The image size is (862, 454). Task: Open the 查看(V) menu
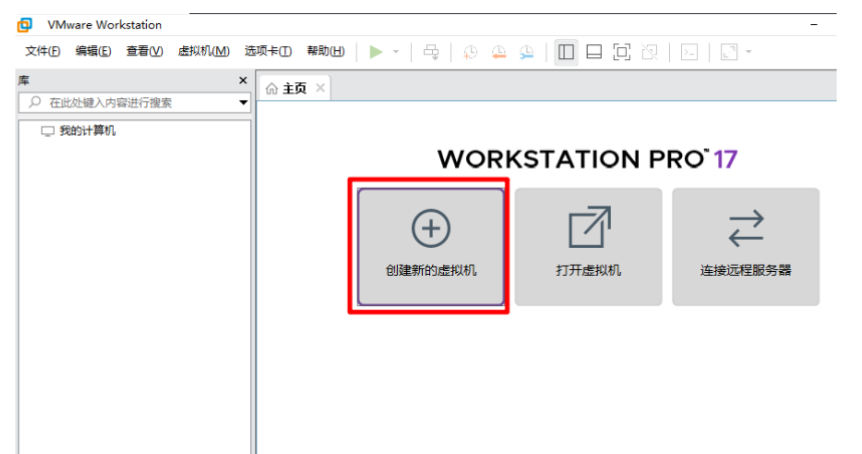point(145,51)
